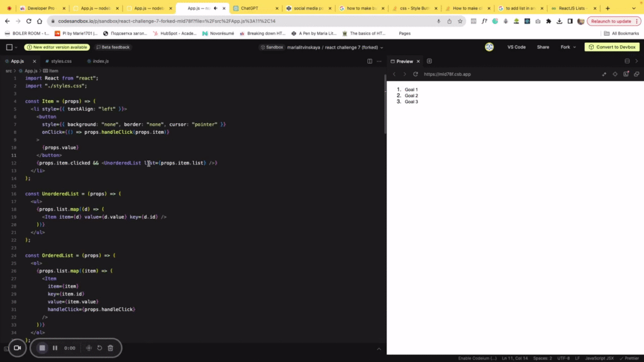
Task: Open the browser extensions puzzle icon
Action: (548, 21)
